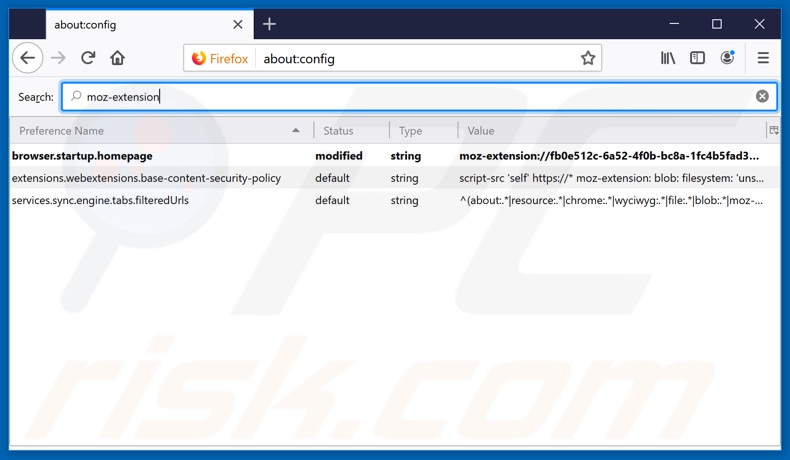The image size is (790, 460).
Task: Sort by Type column header
Action: (423, 130)
